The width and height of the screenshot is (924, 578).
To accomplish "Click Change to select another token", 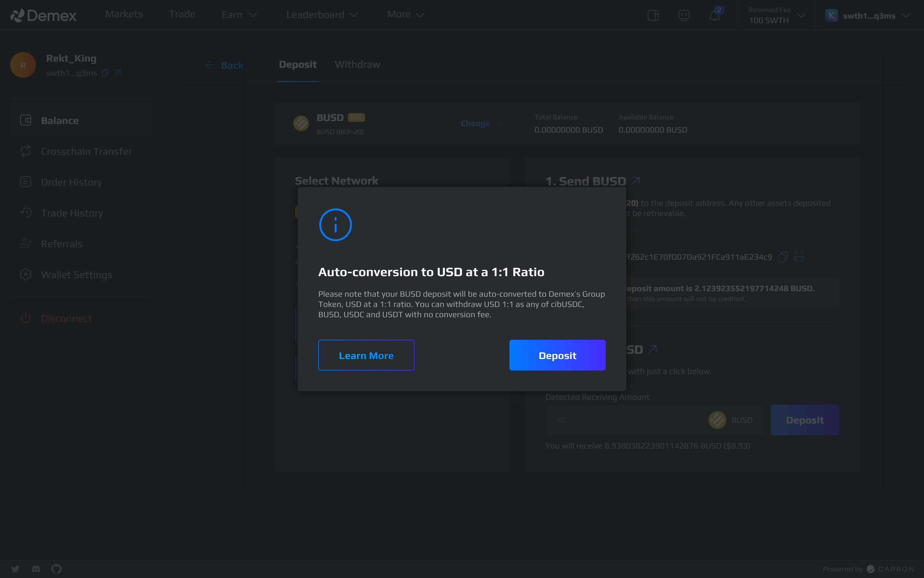I will pyautogui.click(x=483, y=124).
